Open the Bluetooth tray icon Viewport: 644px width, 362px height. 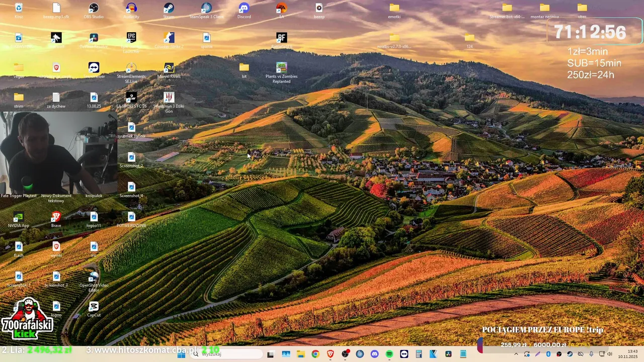pyautogui.click(x=548, y=354)
